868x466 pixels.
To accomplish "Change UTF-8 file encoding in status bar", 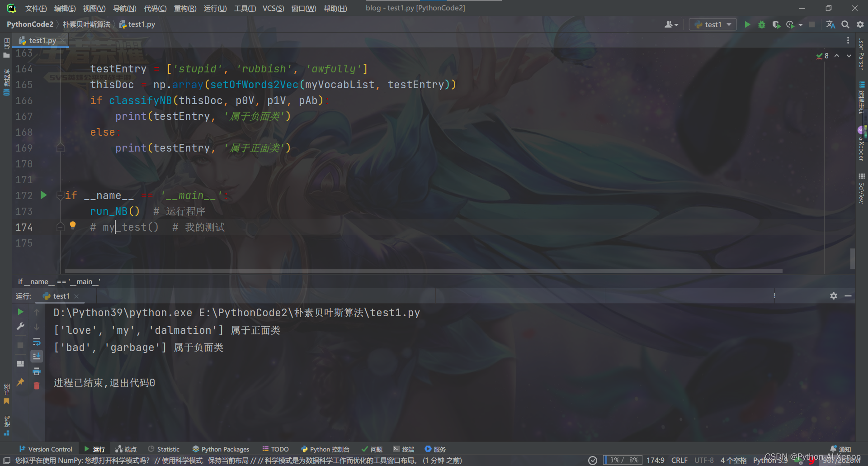I will coord(704,460).
